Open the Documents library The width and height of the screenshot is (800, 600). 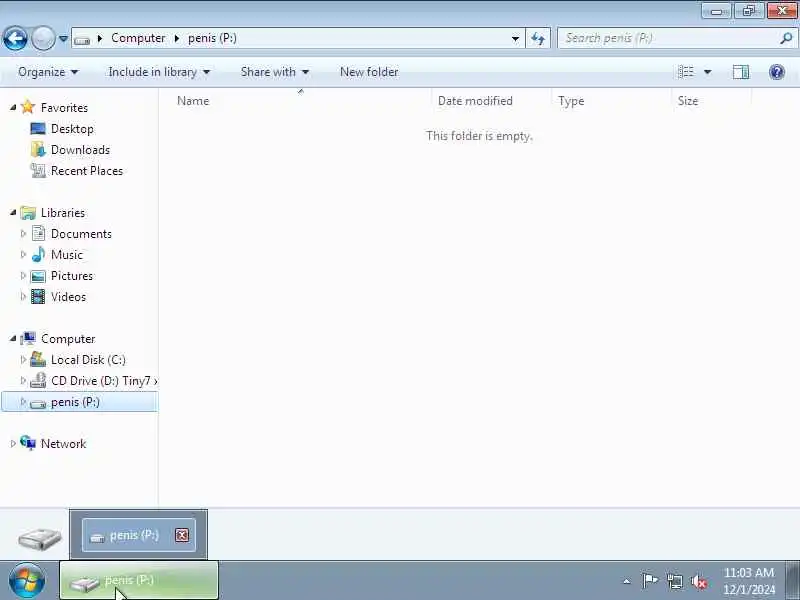[x=81, y=234]
